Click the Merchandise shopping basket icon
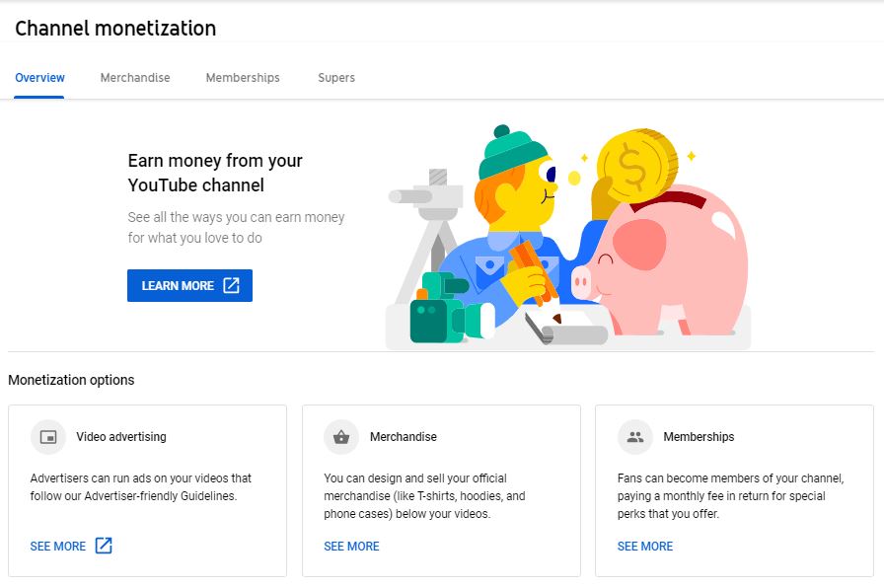 pos(341,437)
